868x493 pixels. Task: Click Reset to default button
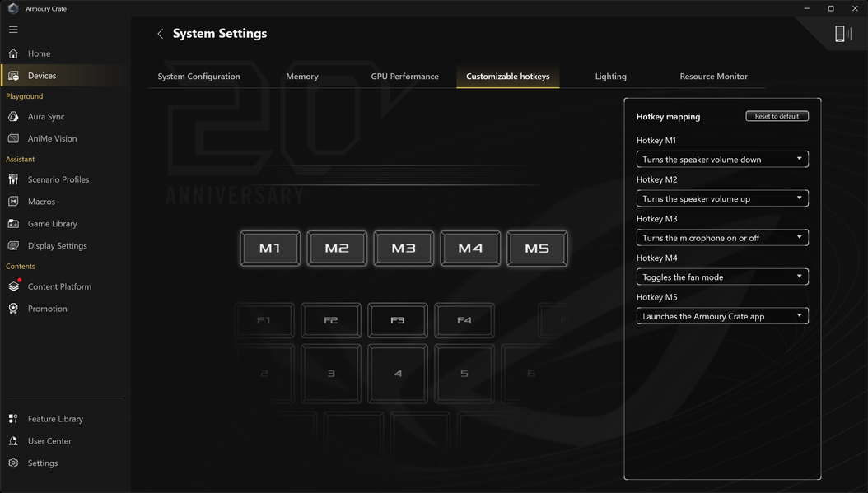tap(777, 116)
